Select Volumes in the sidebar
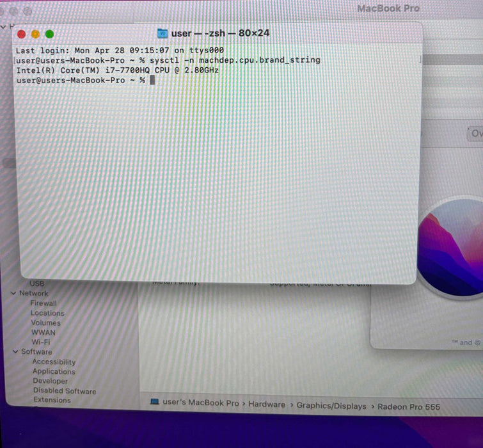Image resolution: width=483 pixels, height=448 pixels. (46, 323)
